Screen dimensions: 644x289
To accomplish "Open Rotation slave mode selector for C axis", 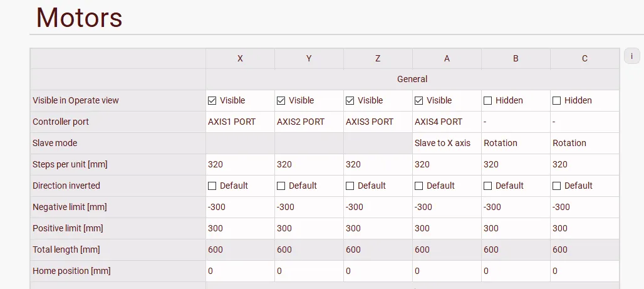I will point(585,144).
